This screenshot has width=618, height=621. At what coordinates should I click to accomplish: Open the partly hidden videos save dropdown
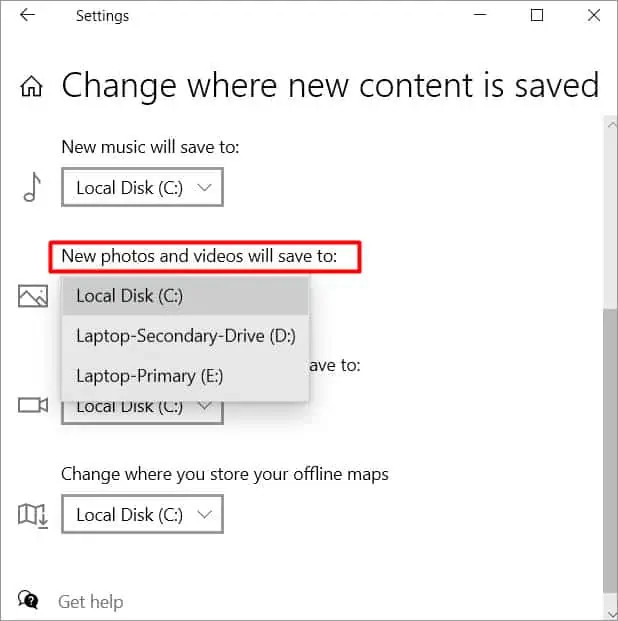[x=143, y=412]
